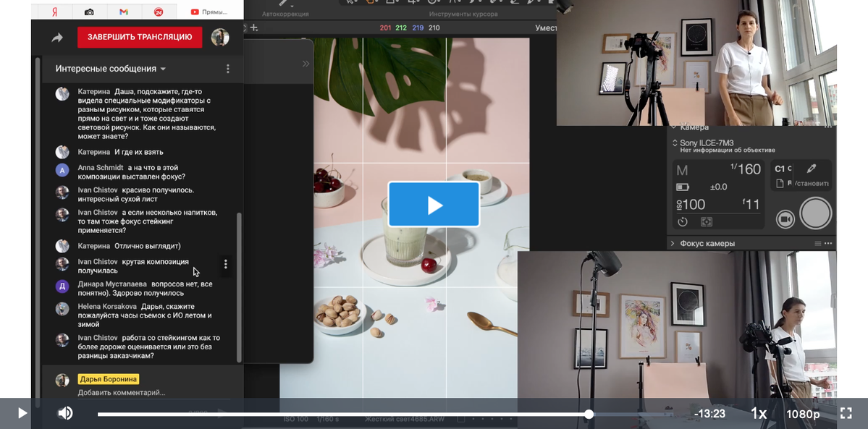The height and width of the screenshot is (429, 868).
Task: Click the self-timer icon in Camera panel
Action: coord(683,222)
